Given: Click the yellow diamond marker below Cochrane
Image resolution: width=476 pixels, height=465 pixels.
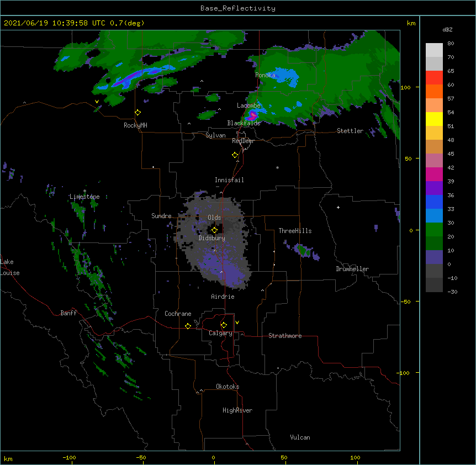Looking at the screenshot, I should (x=188, y=326).
